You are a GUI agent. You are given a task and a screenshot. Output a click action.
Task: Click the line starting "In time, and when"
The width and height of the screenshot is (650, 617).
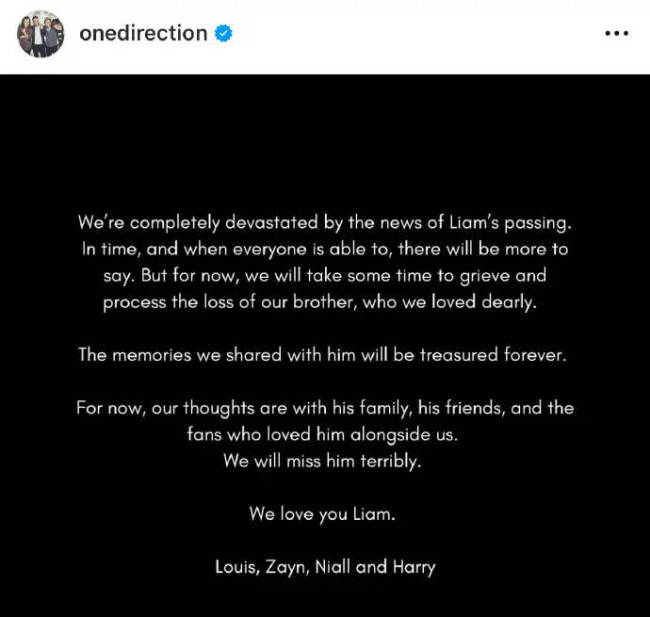click(325, 248)
